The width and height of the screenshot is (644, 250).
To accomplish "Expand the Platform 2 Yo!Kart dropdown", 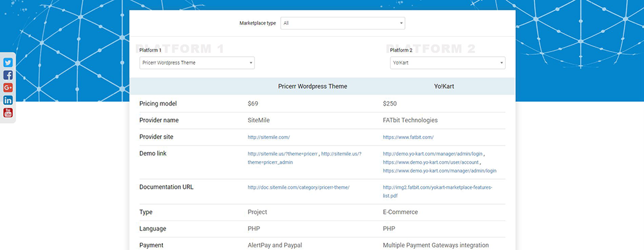I will click(448, 63).
